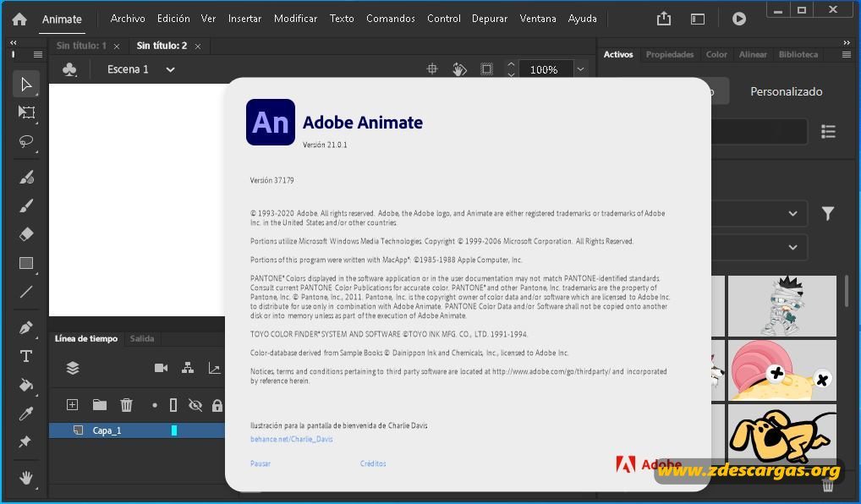
Task: Toggle the layer parenting view icon
Action: (x=188, y=368)
